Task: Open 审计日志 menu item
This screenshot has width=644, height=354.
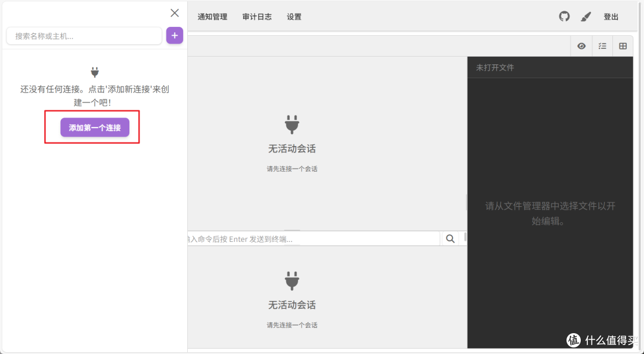Action: tap(257, 17)
